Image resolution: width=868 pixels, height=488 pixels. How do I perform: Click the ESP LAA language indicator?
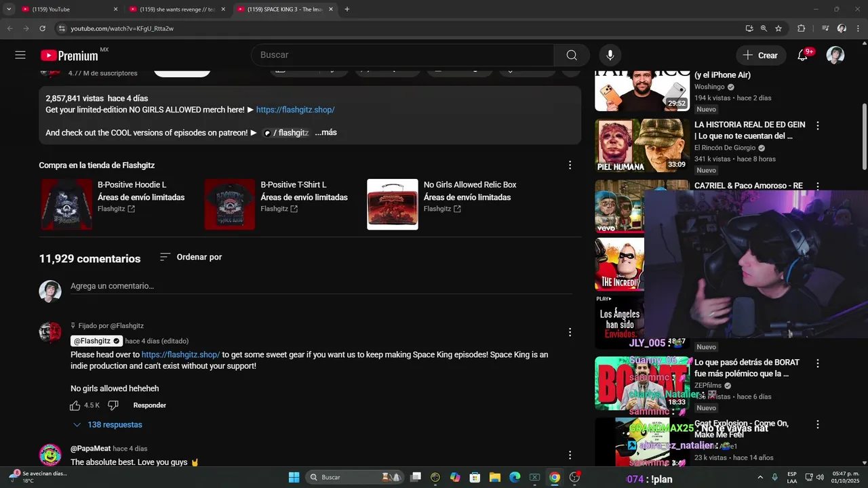(792, 477)
